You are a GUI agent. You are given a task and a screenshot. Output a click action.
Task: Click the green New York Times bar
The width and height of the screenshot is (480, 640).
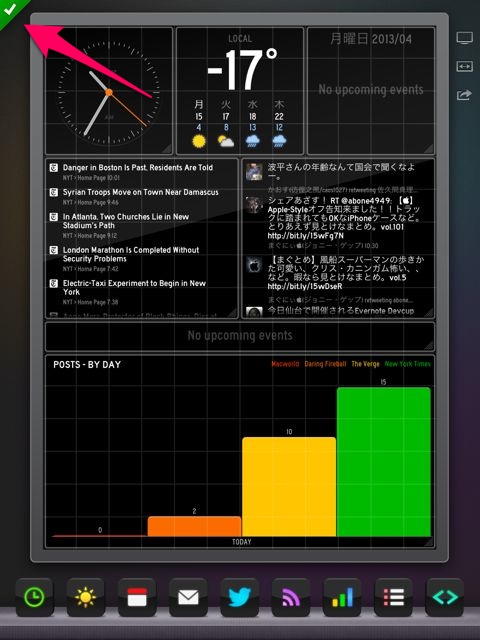384,462
